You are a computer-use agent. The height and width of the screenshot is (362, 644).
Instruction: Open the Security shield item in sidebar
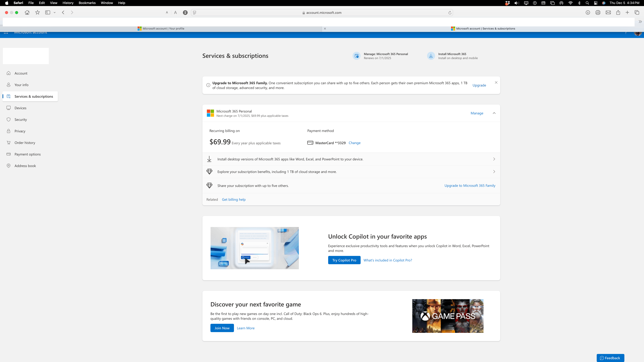(x=21, y=120)
